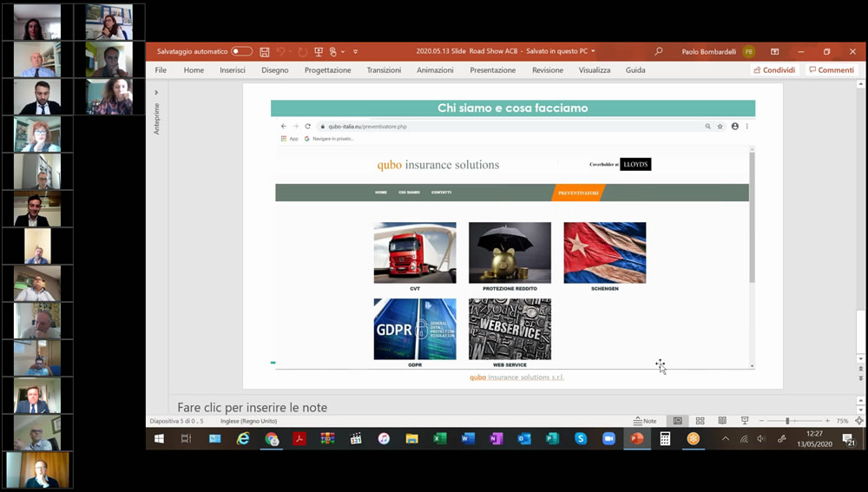868x492 pixels.
Task: Toggle the Salvataggio automatico switch
Action: pos(241,51)
